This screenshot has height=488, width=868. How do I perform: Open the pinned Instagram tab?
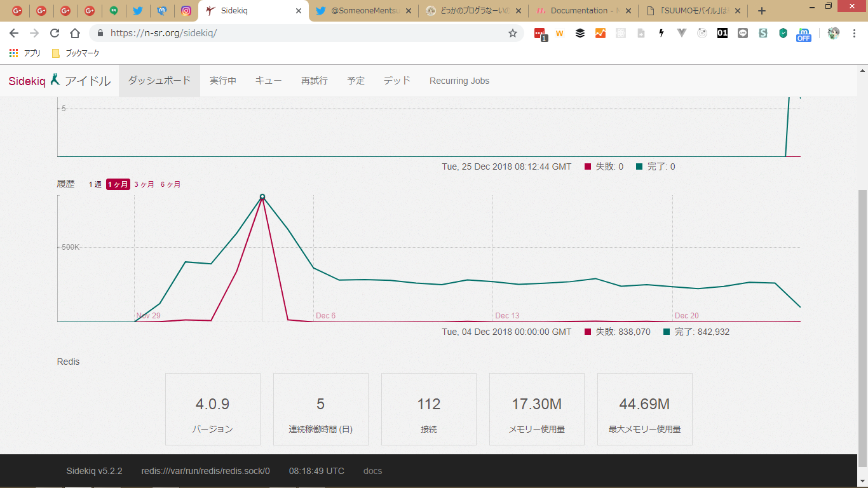coord(186,11)
